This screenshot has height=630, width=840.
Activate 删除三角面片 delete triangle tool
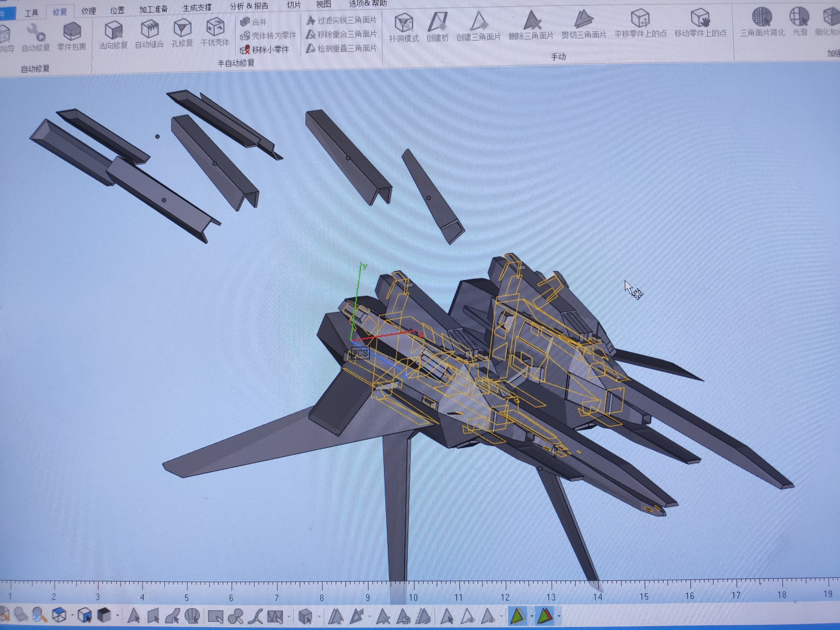[x=531, y=25]
